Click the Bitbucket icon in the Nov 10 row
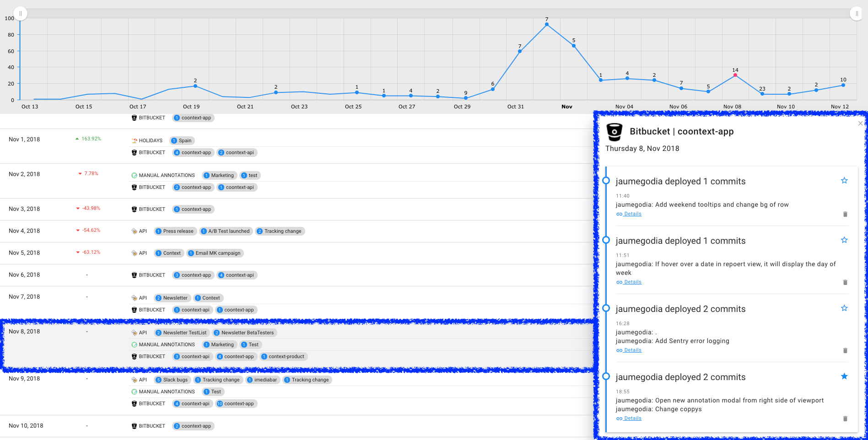 pos(134,426)
